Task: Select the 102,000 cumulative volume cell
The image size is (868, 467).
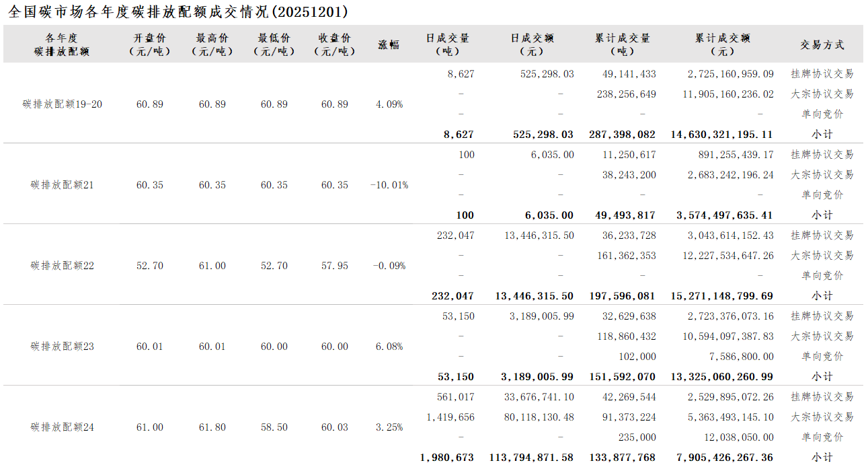Action: [637, 357]
